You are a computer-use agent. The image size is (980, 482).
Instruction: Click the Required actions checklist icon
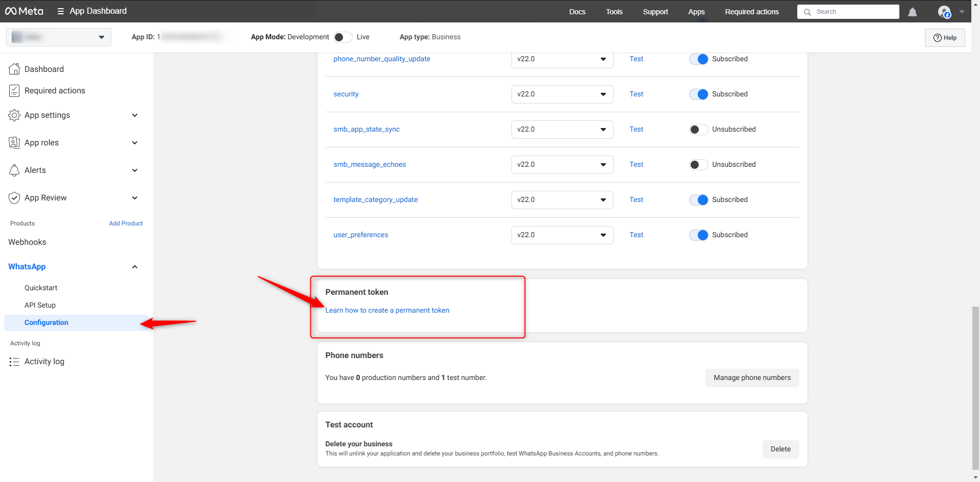(14, 91)
